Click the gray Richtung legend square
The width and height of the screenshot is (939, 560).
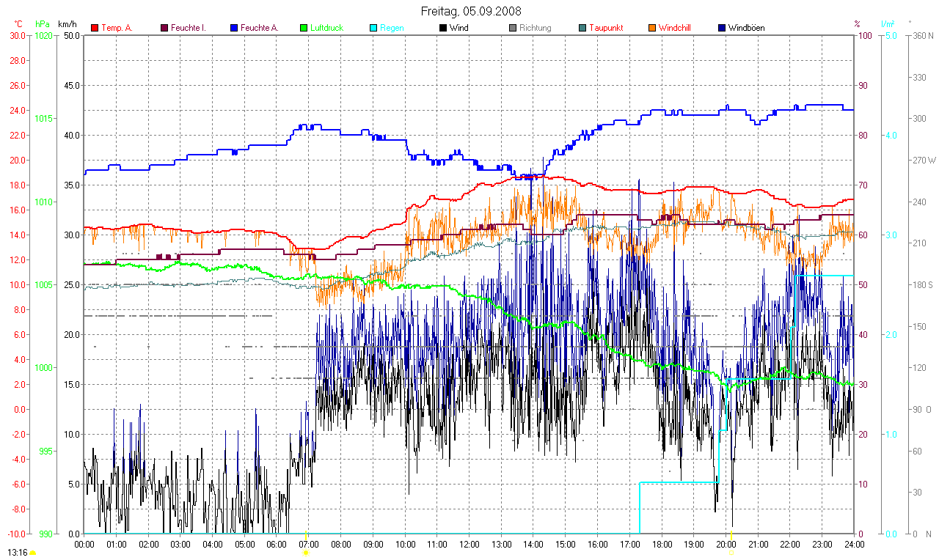(x=513, y=28)
